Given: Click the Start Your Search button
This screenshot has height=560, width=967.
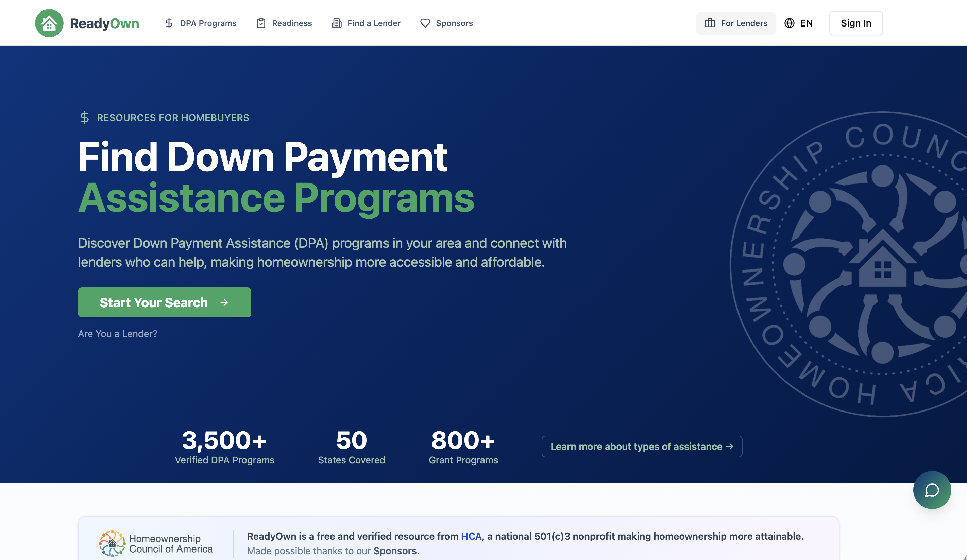Looking at the screenshot, I should [165, 302].
